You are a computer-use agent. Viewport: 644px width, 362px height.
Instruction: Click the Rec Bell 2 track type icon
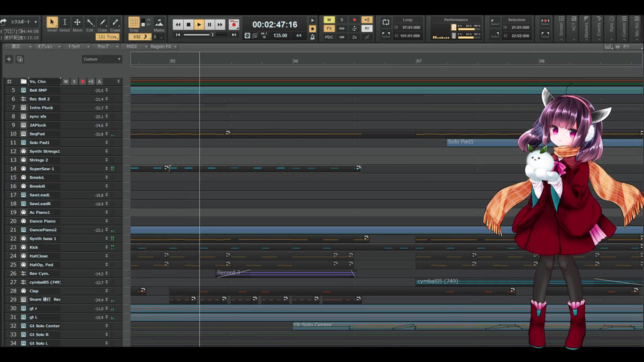23,99
